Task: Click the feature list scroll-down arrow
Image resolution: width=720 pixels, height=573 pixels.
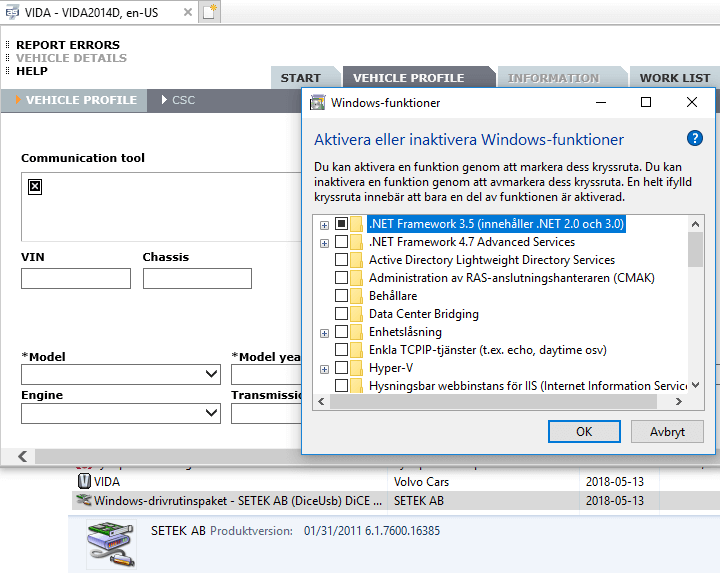Action: coord(695,385)
